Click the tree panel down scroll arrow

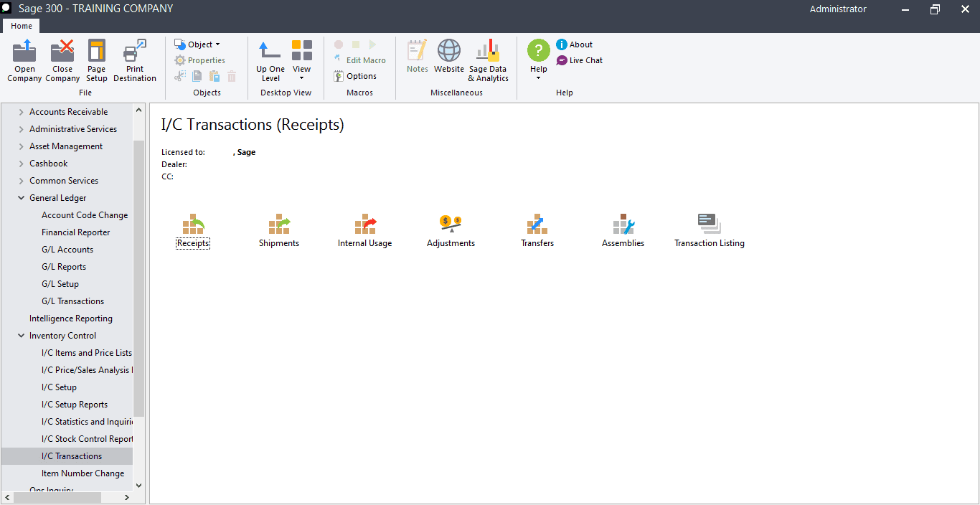point(139,486)
